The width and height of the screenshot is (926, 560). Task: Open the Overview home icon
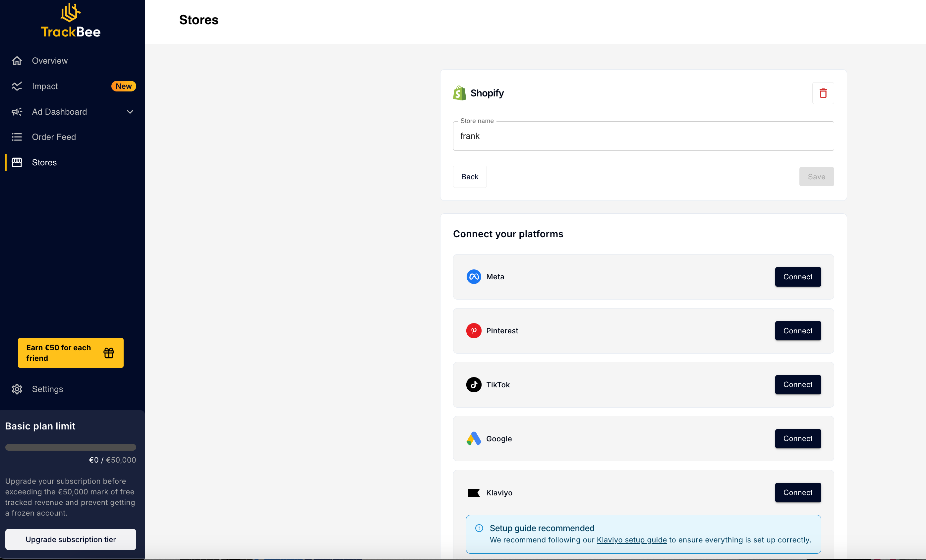tap(17, 61)
